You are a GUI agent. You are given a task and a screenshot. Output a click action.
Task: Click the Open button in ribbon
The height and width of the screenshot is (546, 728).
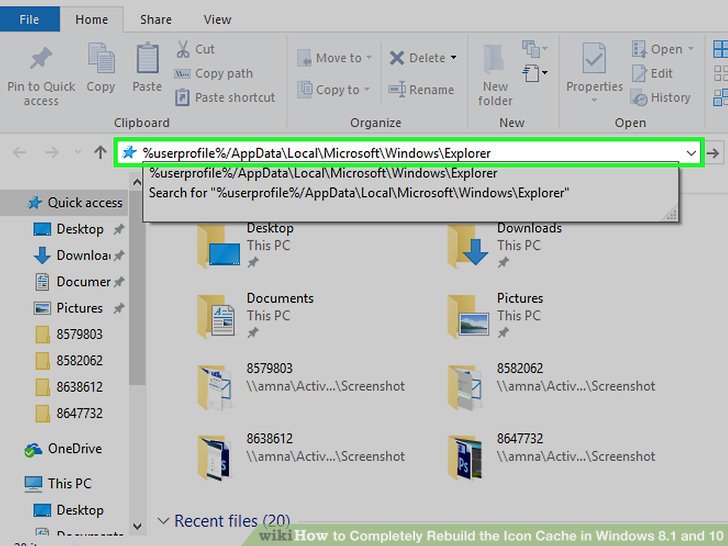[663, 49]
